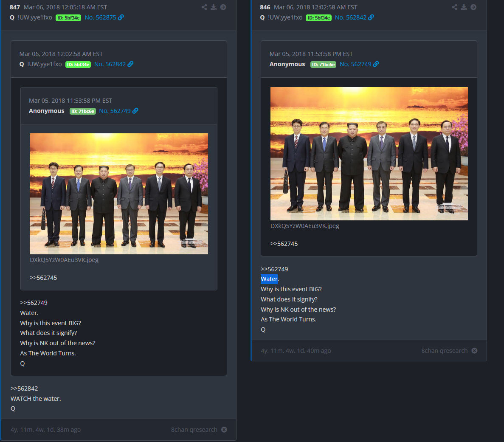Click >>562749 reference in post 846
This screenshot has width=504, height=442.
pos(274,269)
